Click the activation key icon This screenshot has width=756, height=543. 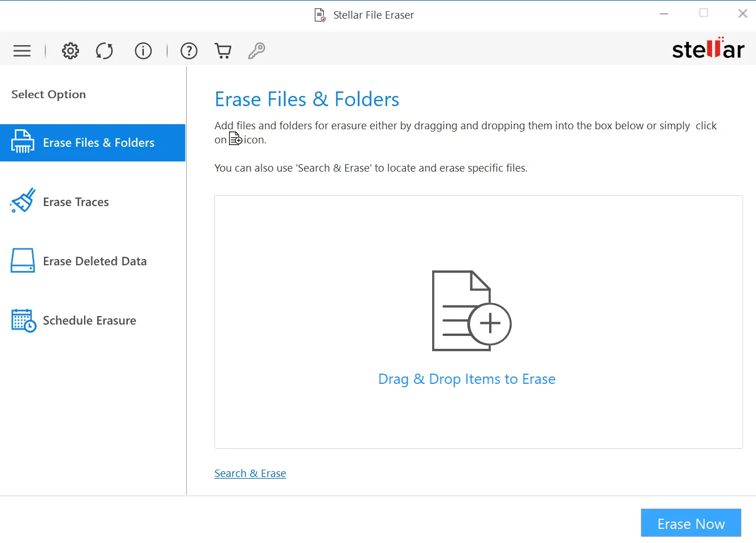(257, 51)
